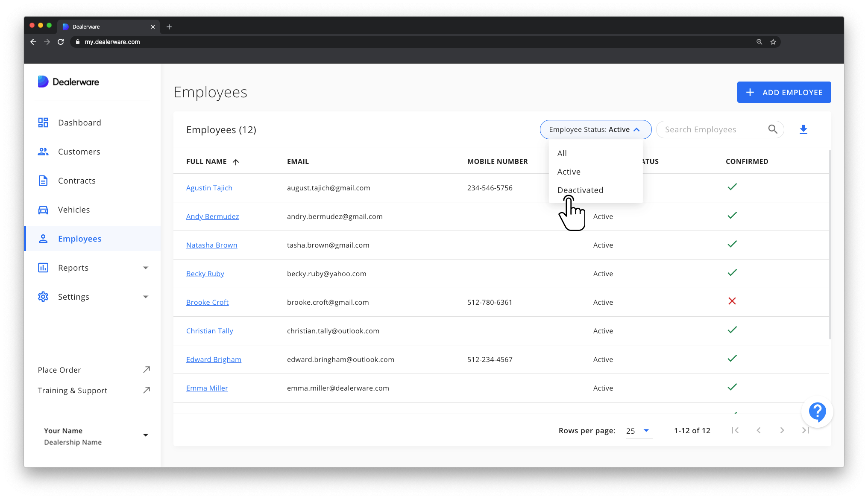
Task: Go to the previous page of results
Action: (x=759, y=431)
